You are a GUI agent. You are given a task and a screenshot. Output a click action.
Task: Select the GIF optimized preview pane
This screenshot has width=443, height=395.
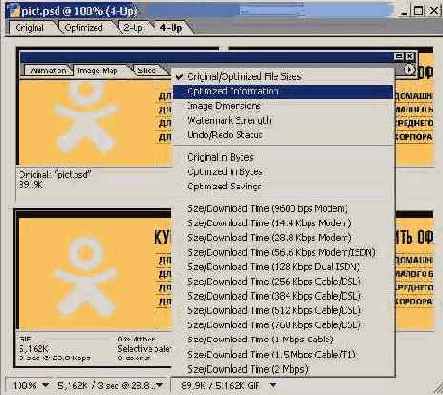[93, 287]
